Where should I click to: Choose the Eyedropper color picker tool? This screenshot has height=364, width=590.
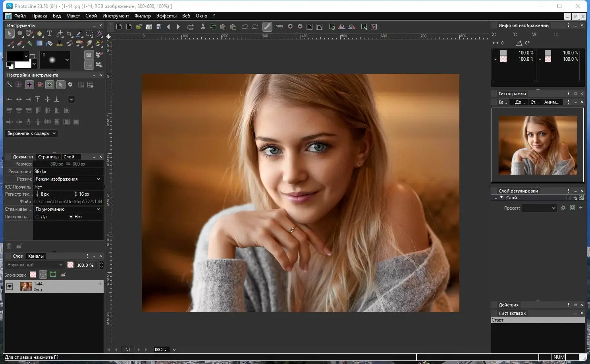(79, 34)
